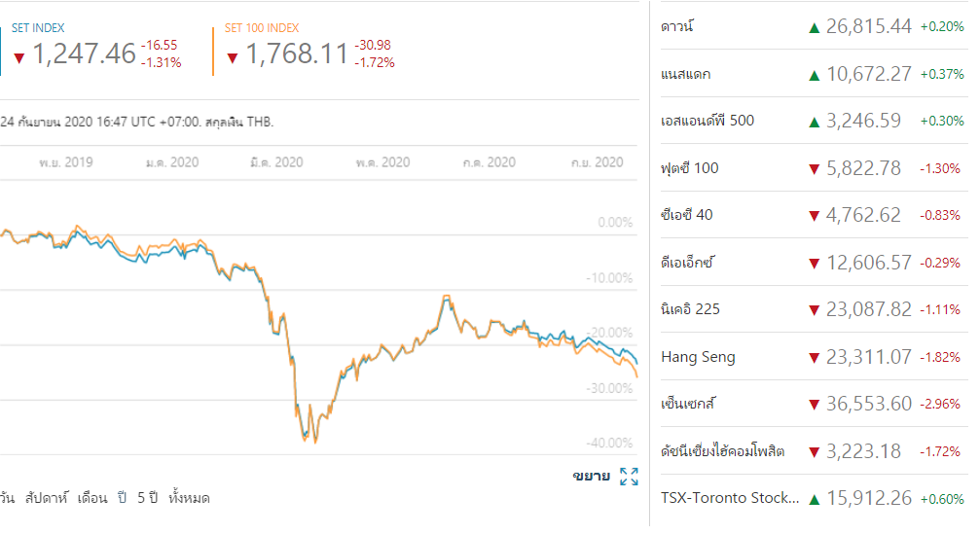Screen dimensions: 980x534
Task: Click the red down arrow beside SET 100 INDEX
Action: point(232,57)
